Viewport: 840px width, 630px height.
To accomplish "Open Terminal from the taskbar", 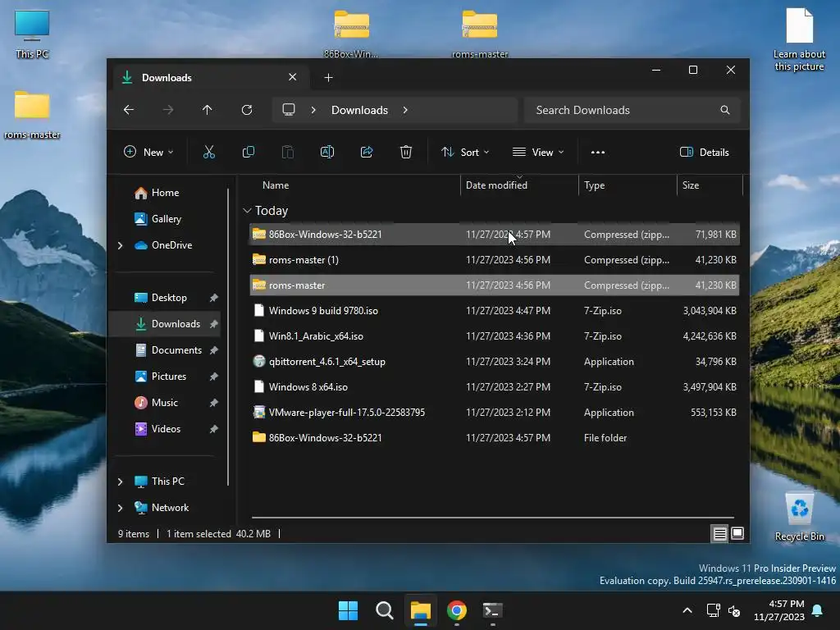I will (x=493, y=610).
